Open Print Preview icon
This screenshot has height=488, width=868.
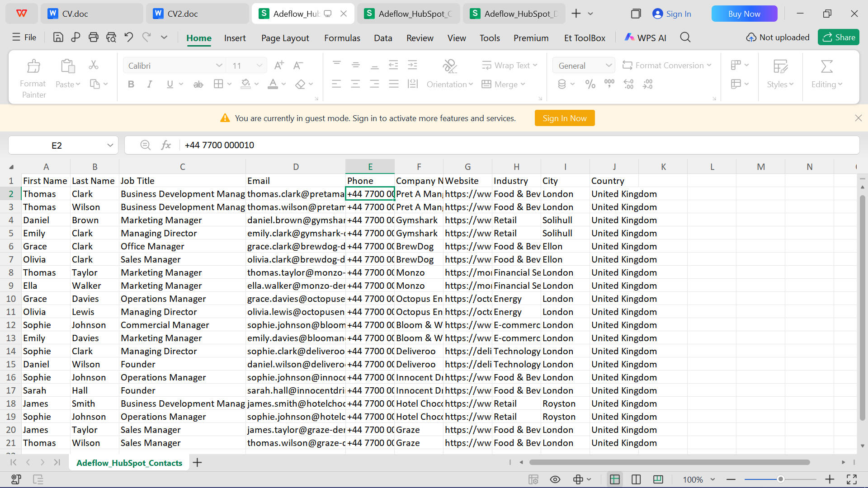click(x=111, y=38)
